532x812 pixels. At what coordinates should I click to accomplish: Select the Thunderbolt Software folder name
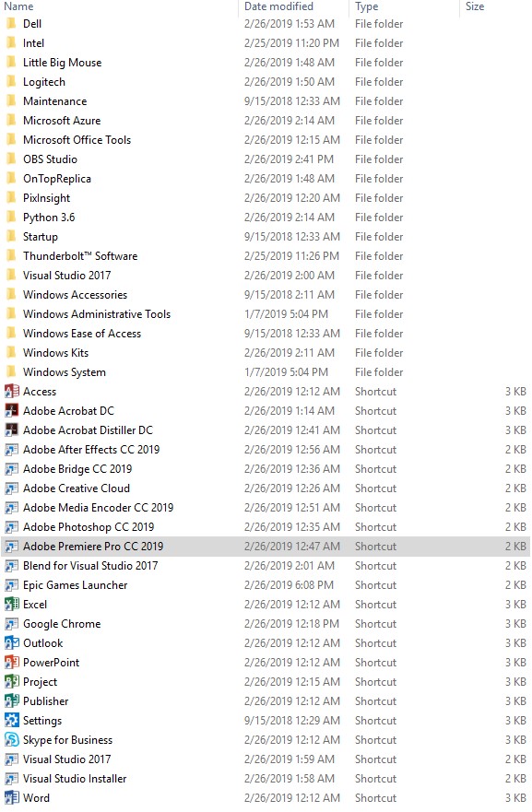[x=80, y=256]
